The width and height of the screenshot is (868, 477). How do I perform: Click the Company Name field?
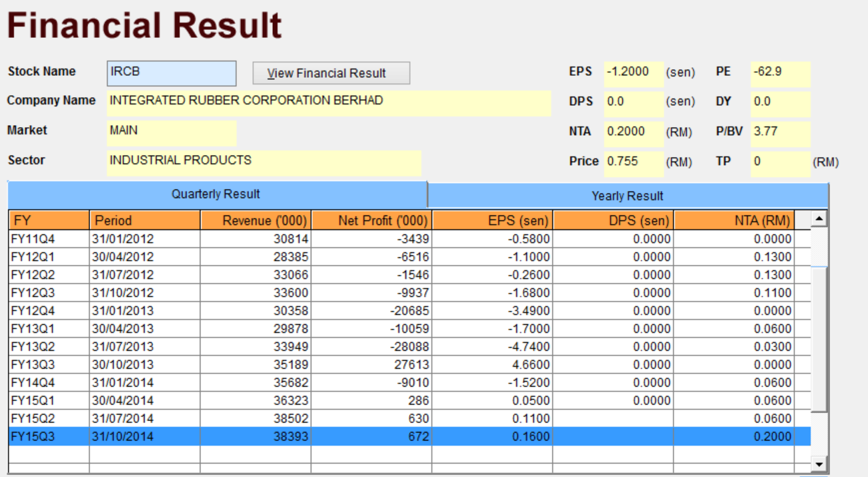tap(329, 103)
